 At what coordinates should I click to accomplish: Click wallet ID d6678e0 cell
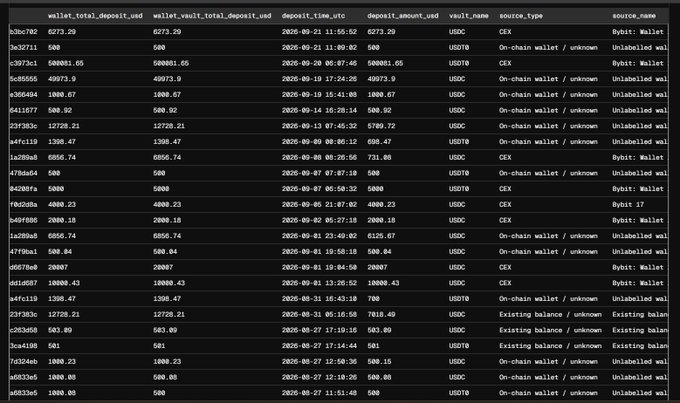pos(23,267)
